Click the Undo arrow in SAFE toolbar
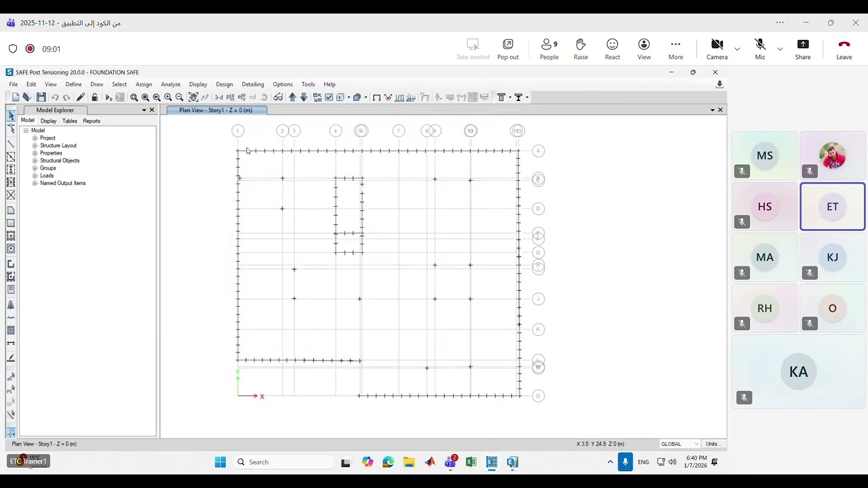 coord(55,98)
